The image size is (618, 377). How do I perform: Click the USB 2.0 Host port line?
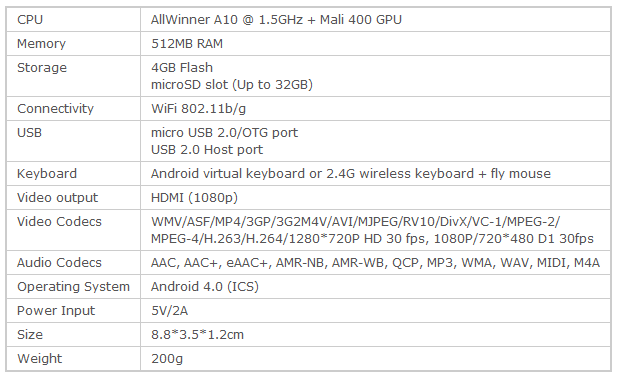coord(207,150)
